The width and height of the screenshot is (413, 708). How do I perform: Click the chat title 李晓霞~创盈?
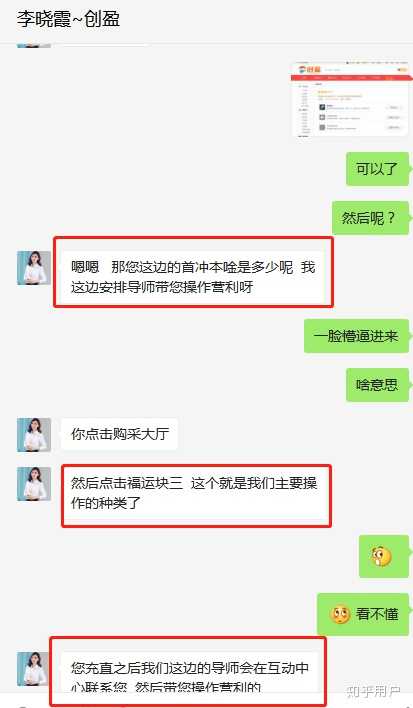(x=69, y=19)
